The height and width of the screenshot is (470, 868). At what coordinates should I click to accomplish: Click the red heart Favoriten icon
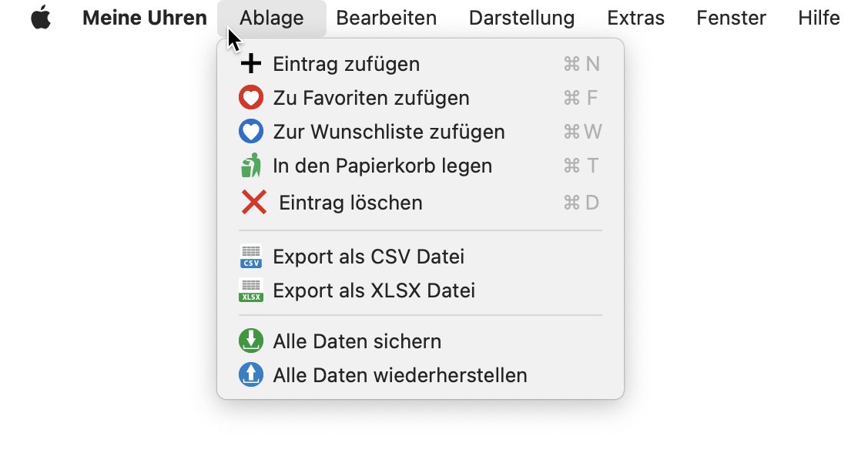251,97
